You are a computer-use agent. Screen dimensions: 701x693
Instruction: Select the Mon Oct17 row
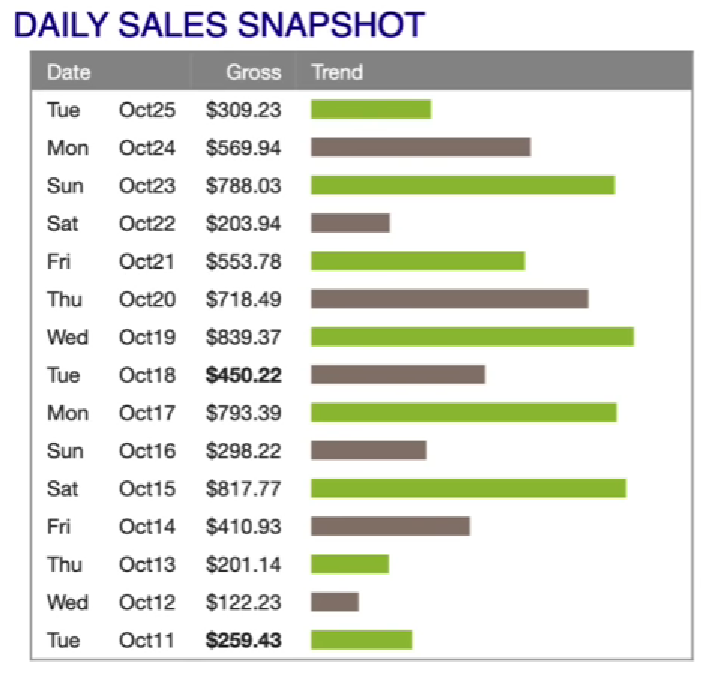coord(110,413)
